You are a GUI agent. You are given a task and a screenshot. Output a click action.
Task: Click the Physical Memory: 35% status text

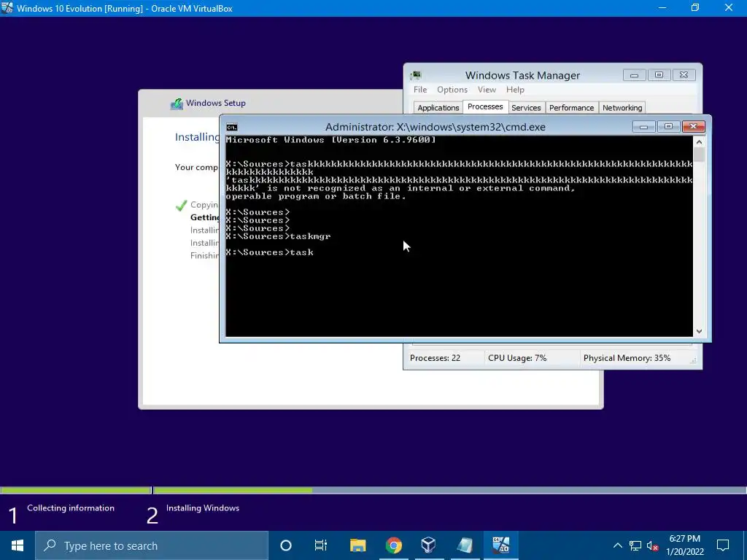(x=627, y=358)
